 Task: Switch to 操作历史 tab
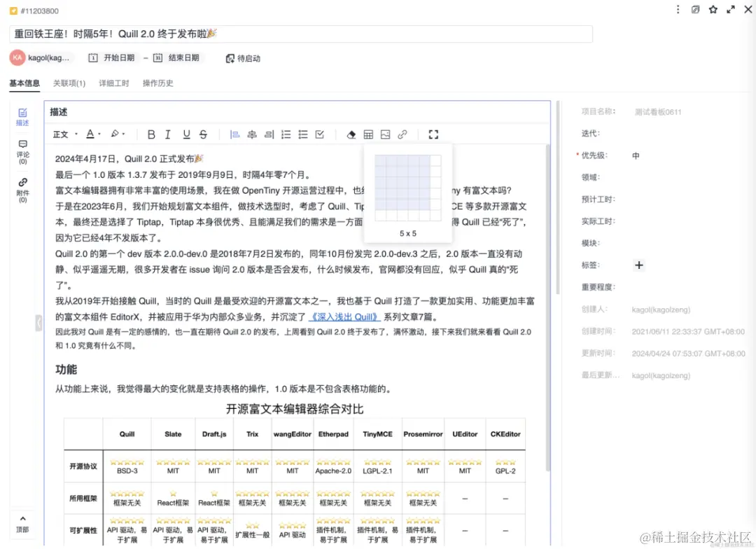click(x=157, y=83)
